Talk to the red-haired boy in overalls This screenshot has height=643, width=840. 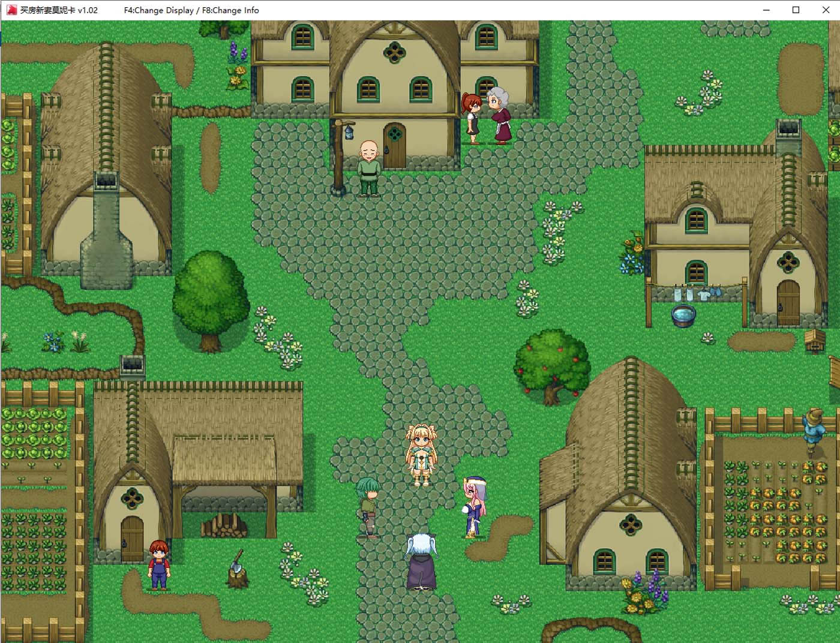[159, 564]
